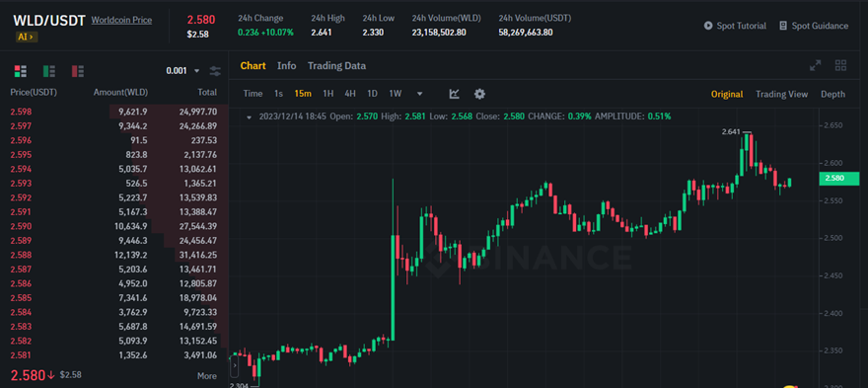
Task: Switch to Trading View chart
Action: [x=781, y=94]
